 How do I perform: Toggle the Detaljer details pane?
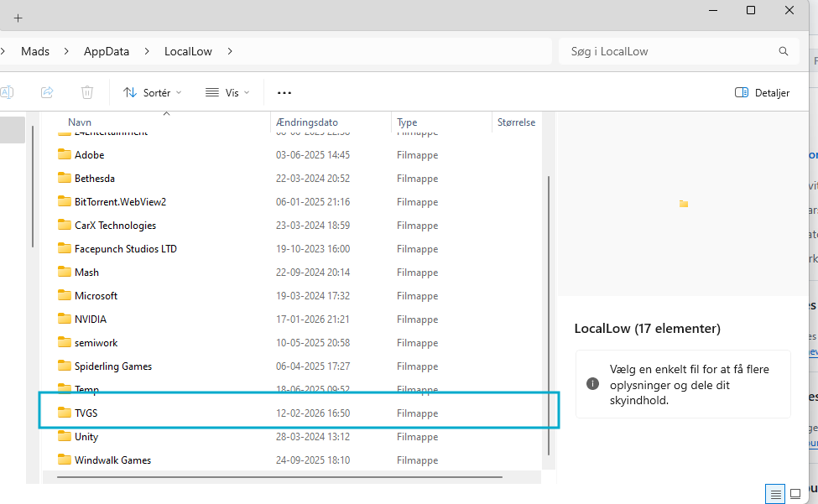(762, 92)
